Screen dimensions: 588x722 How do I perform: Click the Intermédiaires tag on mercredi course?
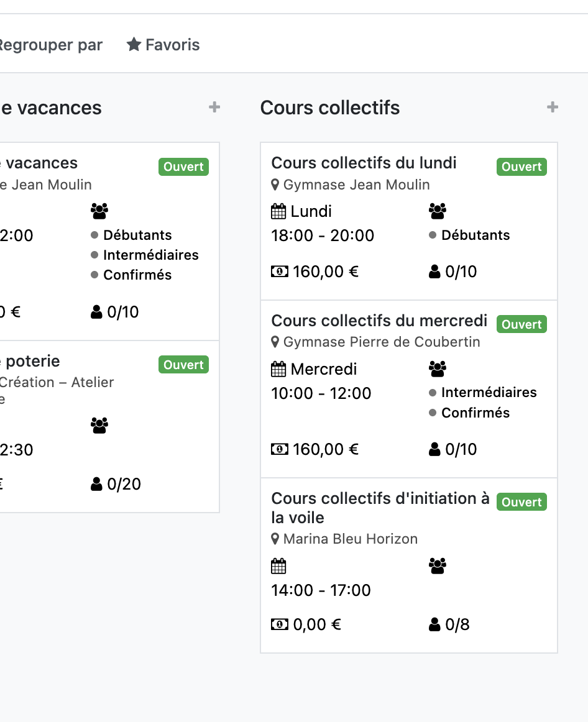pos(489,393)
